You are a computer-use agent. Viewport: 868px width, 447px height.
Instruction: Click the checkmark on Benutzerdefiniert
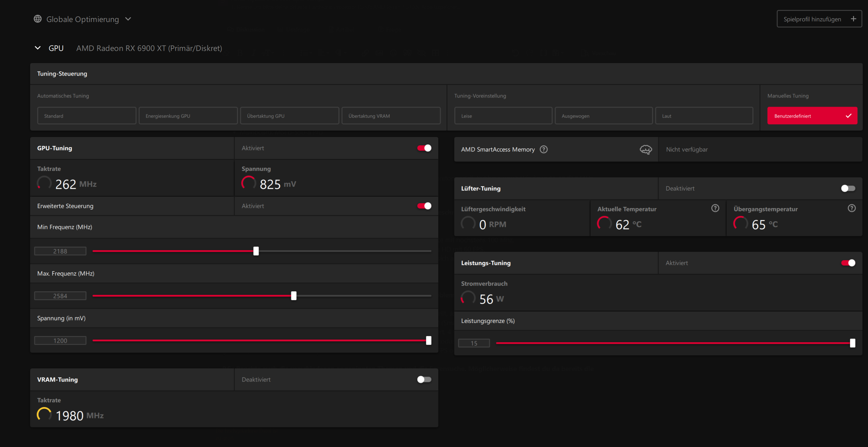pos(848,116)
